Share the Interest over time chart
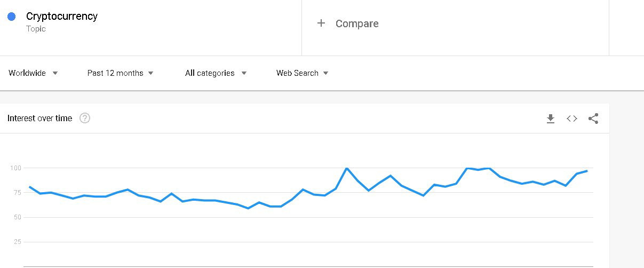Screen dimensions: 644x268 click(593, 119)
